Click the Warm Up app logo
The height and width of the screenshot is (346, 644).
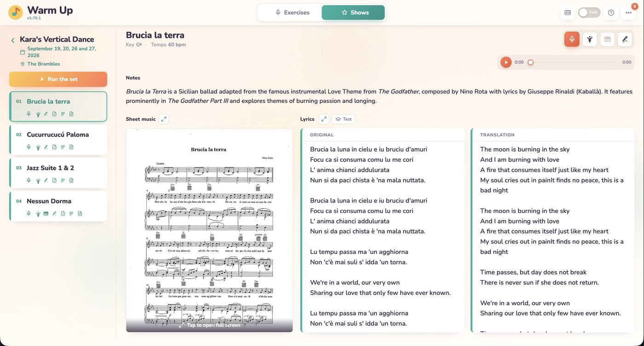point(16,12)
